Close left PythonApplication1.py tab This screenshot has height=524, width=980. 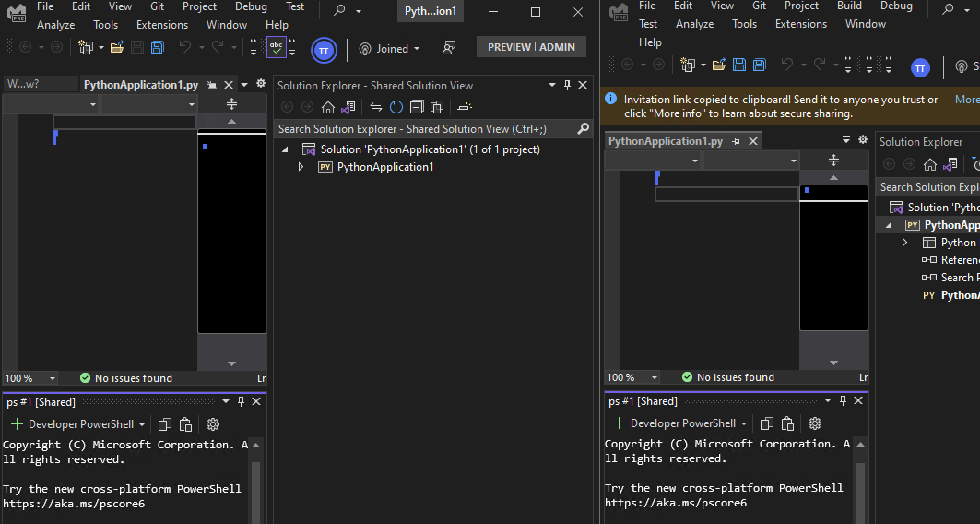pos(228,85)
